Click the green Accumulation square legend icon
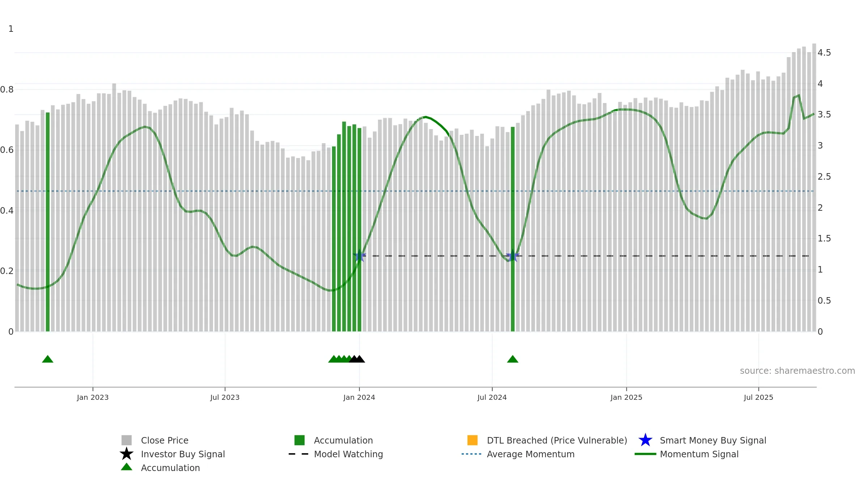The height and width of the screenshot is (488, 868). click(299, 440)
